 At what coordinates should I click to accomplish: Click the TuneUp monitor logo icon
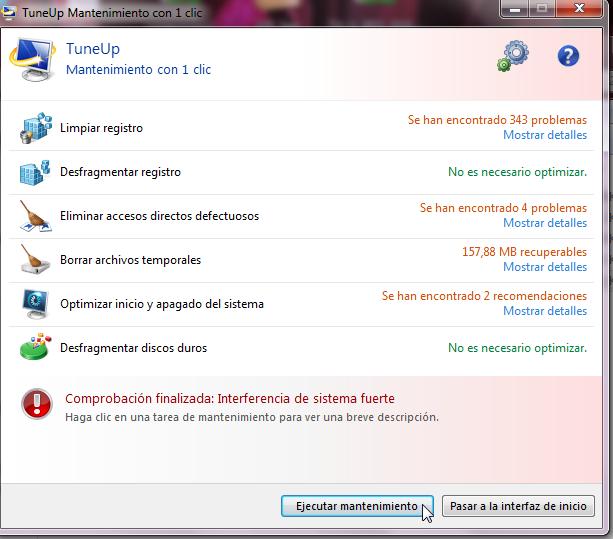32,60
